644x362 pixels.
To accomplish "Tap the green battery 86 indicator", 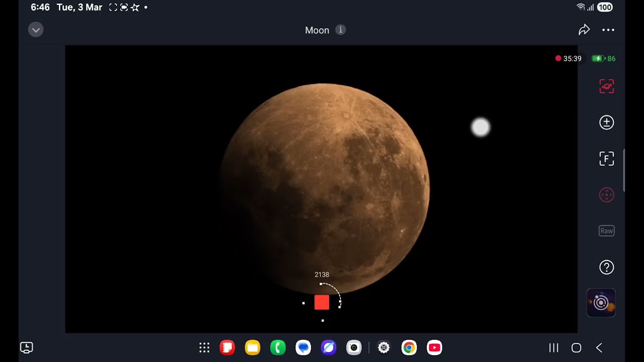I will [x=604, y=58].
